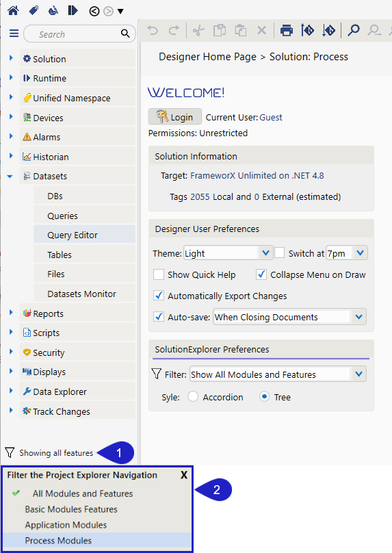392x553 pixels.
Task: Click the home icon in top bar
Action: point(13,10)
